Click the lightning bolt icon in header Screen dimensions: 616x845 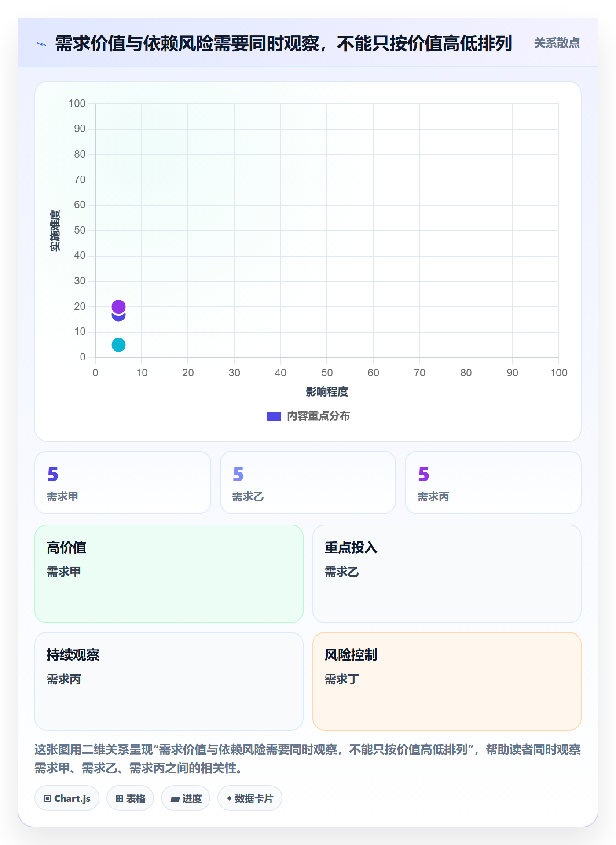click(x=42, y=44)
